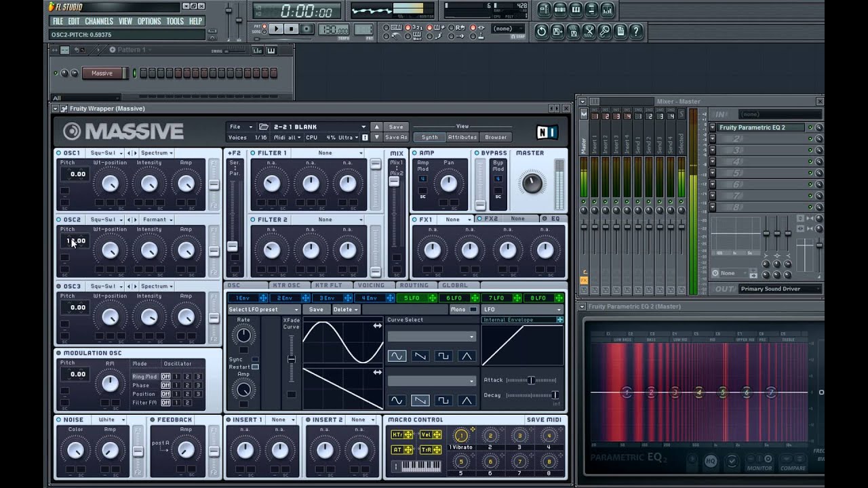Open the Filter 1 None type dropdown
This screenshot has height=488, width=868.
pyautogui.click(x=329, y=153)
